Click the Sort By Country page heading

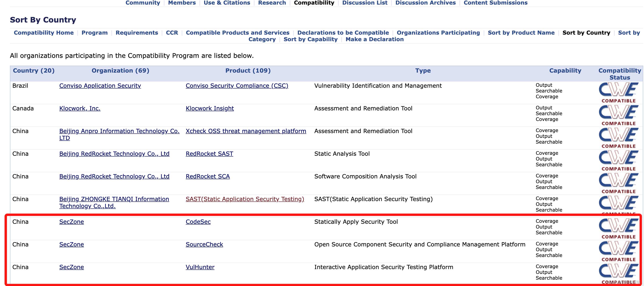(43, 20)
